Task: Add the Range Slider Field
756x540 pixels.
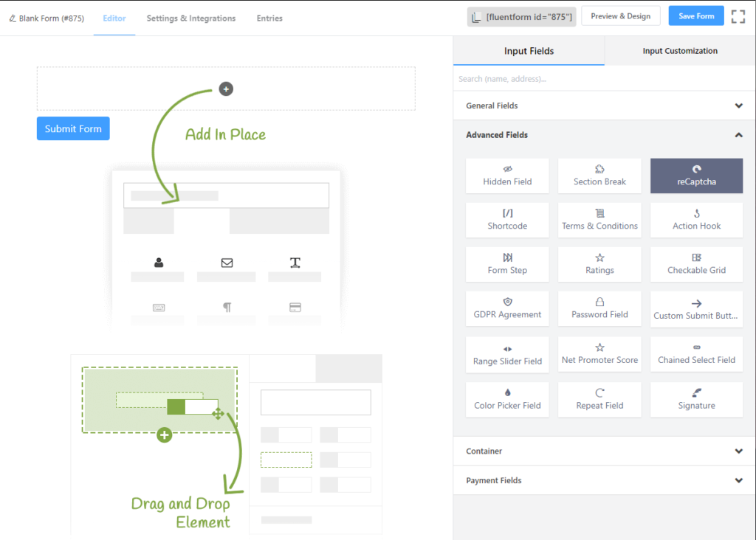Action: point(507,355)
